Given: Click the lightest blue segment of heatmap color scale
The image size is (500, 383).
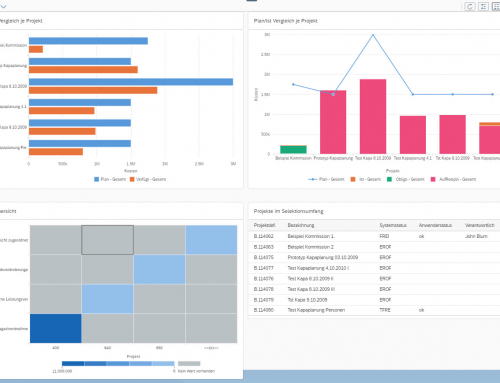Looking at the screenshot, I should coord(163,364).
